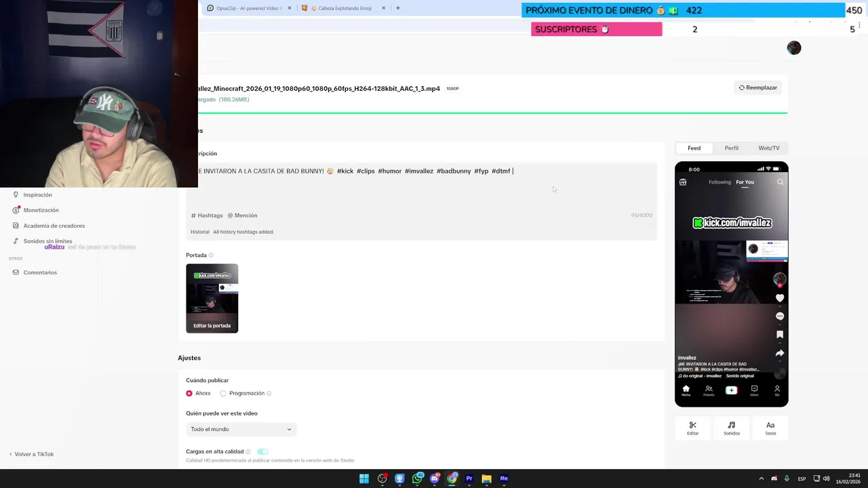Click into the description text field
The width and height of the screenshot is (868, 488).
(420, 185)
